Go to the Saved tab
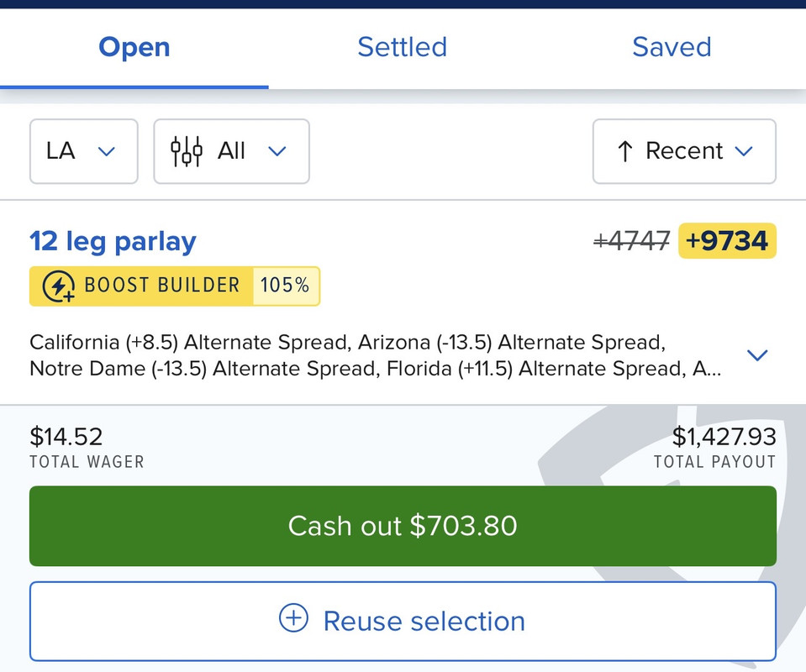Viewport: 806px width, 672px height. coord(672,47)
